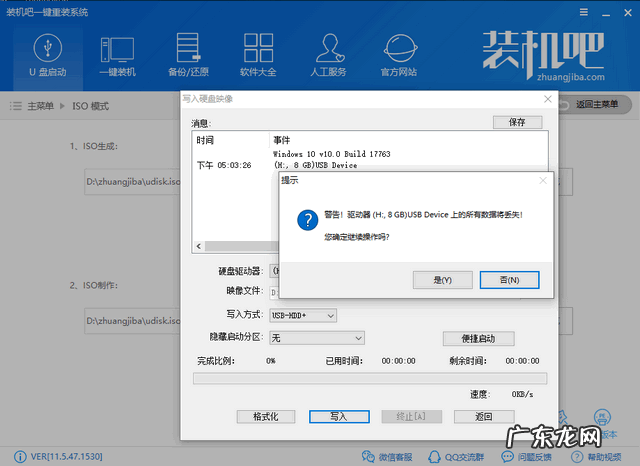Click the 主菜单 list icon in breadcrumb

(16, 106)
